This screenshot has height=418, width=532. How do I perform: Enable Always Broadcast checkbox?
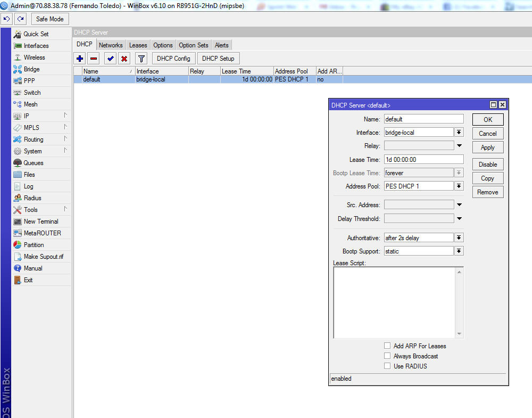[x=387, y=356]
